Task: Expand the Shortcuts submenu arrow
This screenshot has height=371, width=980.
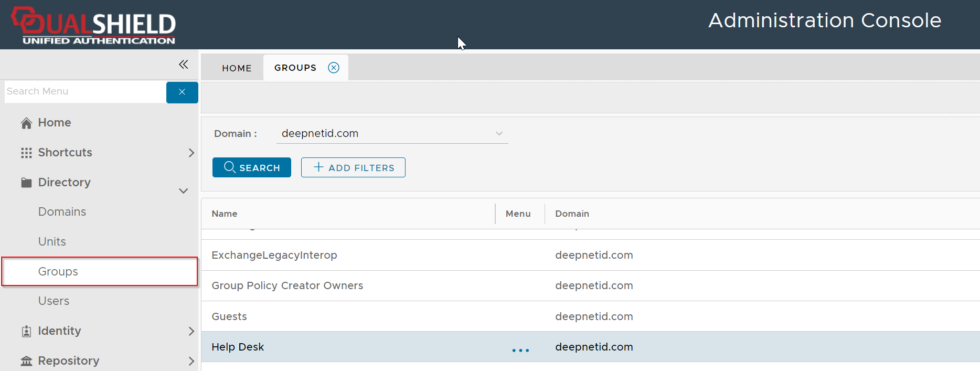Action: point(191,153)
